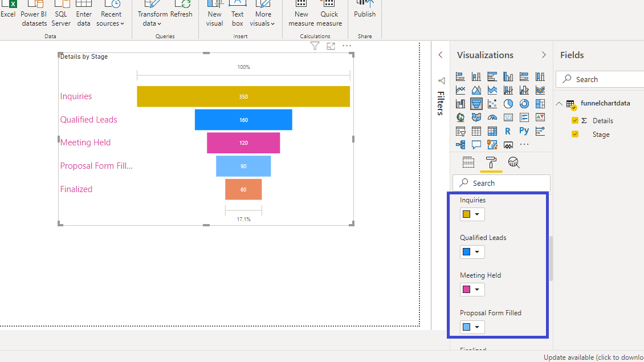Click the Power BI datasets button
This screenshot has width=644, height=362.
pos(34,14)
